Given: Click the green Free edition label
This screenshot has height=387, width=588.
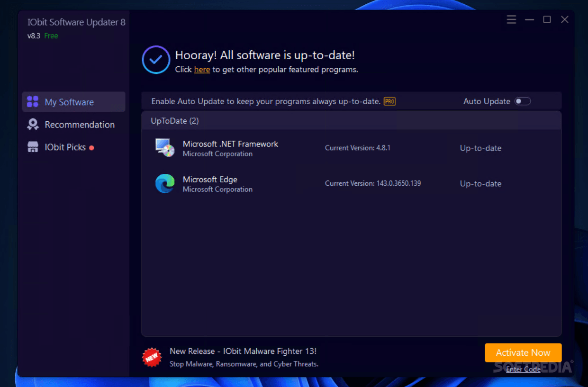Looking at the screenshot, I should pos(51,36).
